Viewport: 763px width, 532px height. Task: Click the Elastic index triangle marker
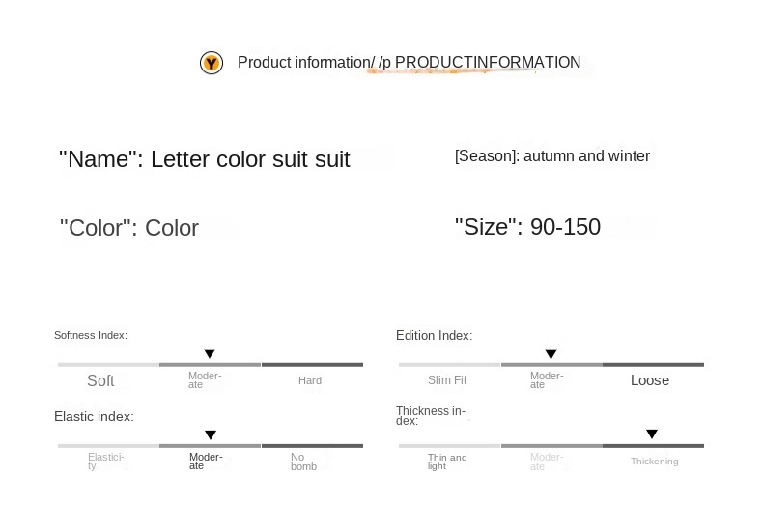point(211,435)
